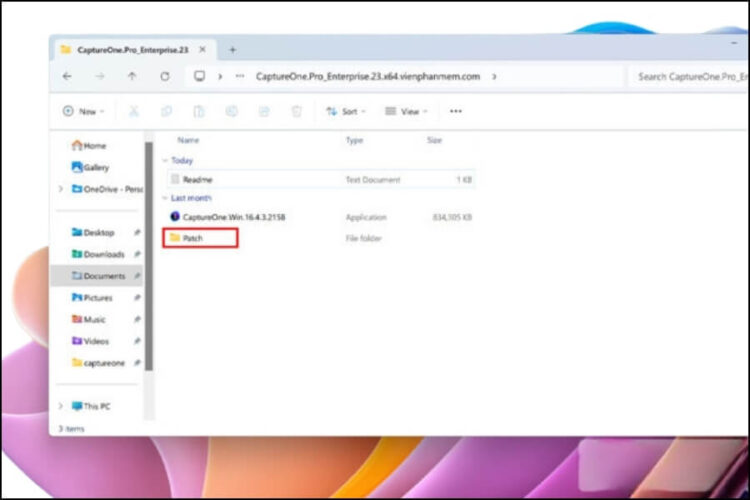Select OneDrive - Personal in sidebar
750x500 pixels.
107,189
